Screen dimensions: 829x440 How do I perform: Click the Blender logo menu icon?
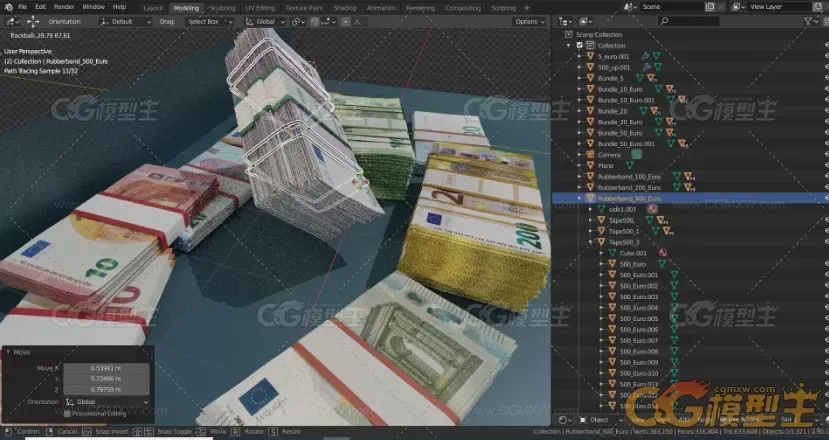coord(8,7)
